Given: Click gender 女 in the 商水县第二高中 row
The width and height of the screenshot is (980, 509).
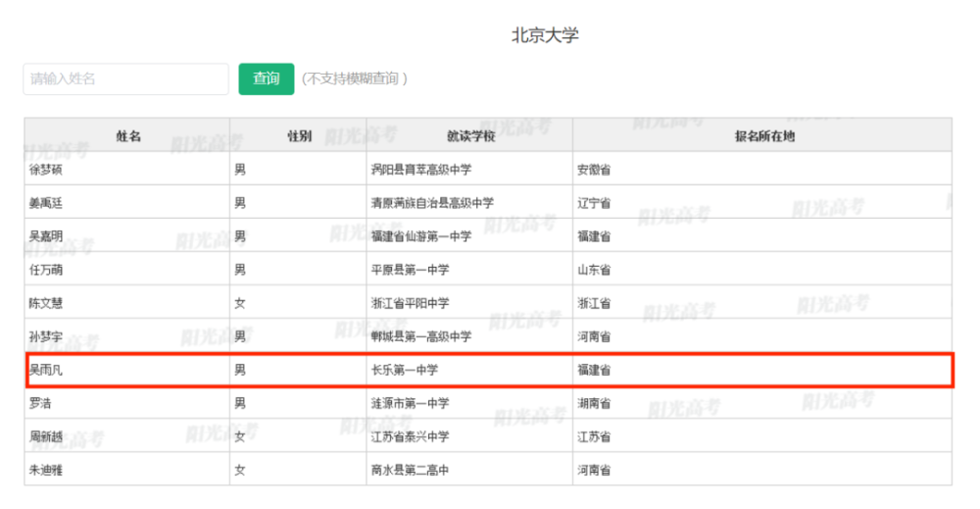Looking at the screenshot, I should [240, 470].
